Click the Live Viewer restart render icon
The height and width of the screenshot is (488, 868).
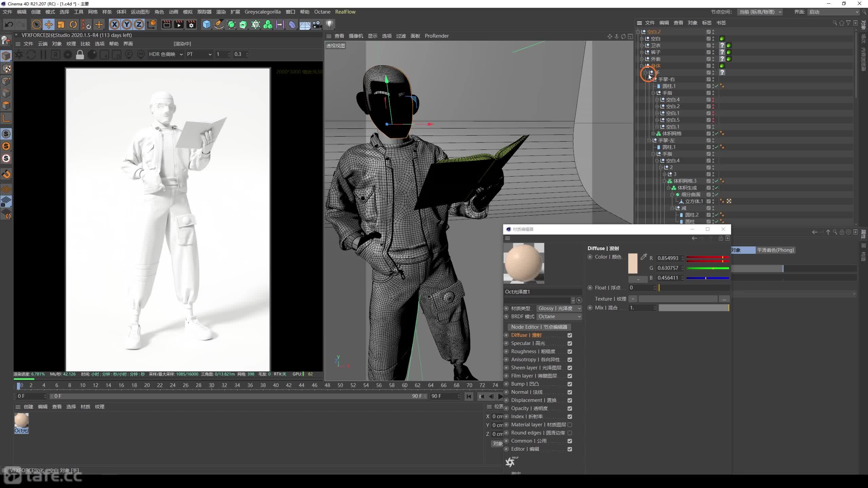[31, 55]
